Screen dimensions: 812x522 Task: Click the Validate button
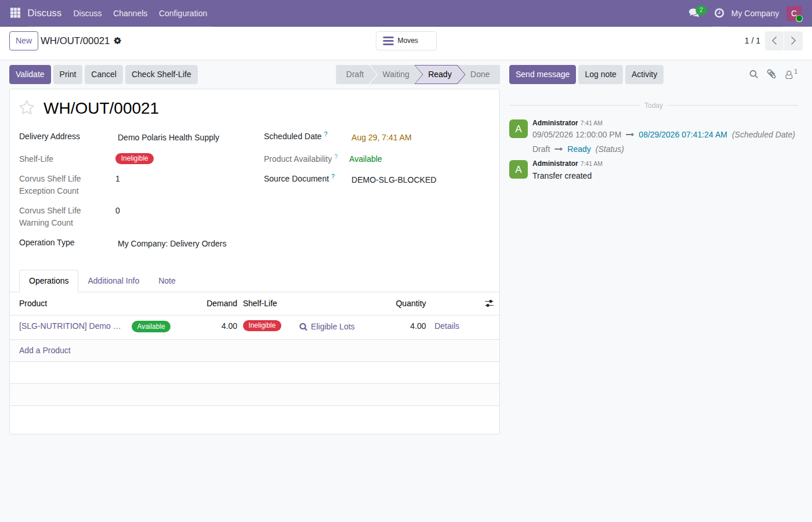(x=30, y=74)
